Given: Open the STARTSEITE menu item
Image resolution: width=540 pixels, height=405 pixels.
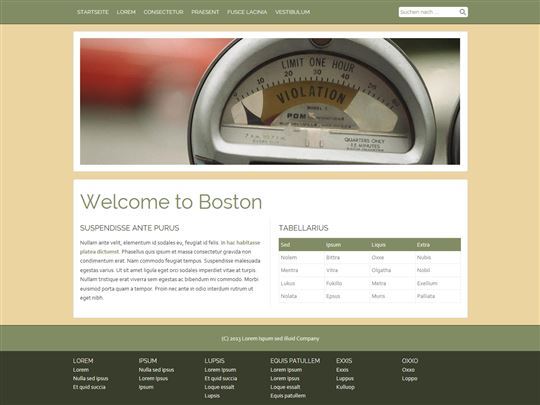Looking at the screenshot, I should point(93,12).
